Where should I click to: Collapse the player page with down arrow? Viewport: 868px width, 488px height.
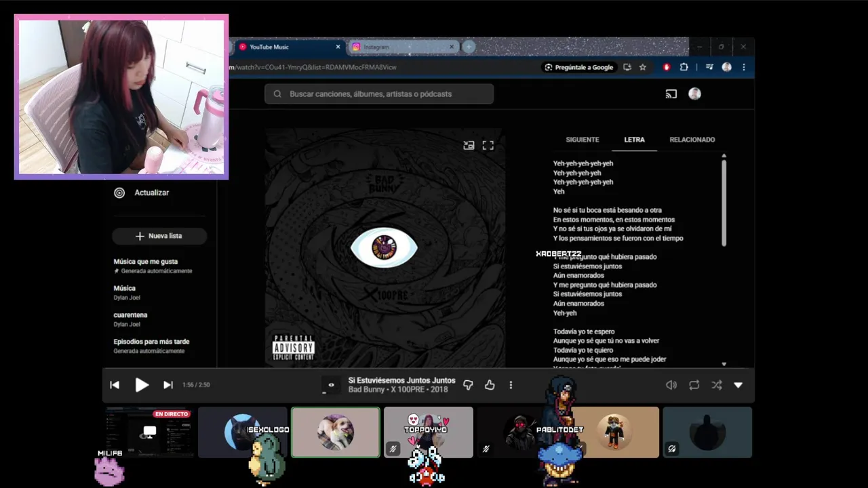point(738,385)
